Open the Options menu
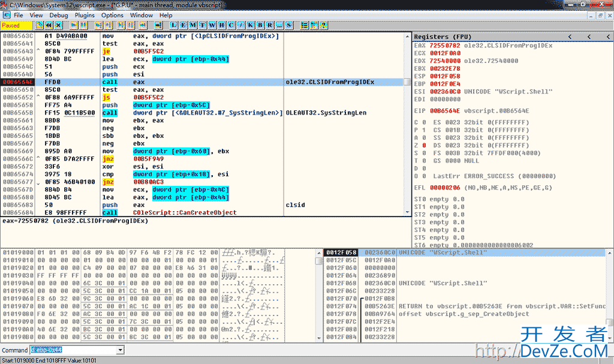 [x=112, y=15]
